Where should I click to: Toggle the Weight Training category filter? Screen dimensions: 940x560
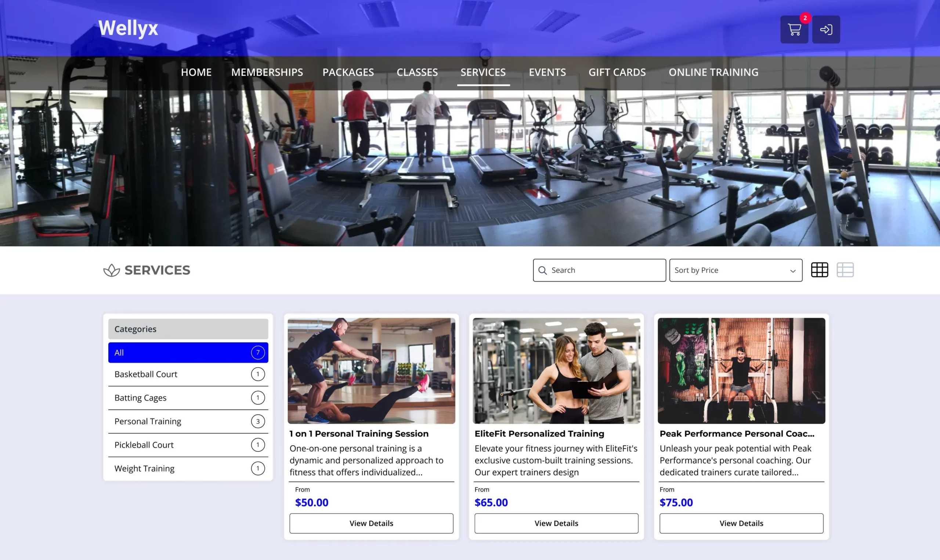tap(189, 468)
